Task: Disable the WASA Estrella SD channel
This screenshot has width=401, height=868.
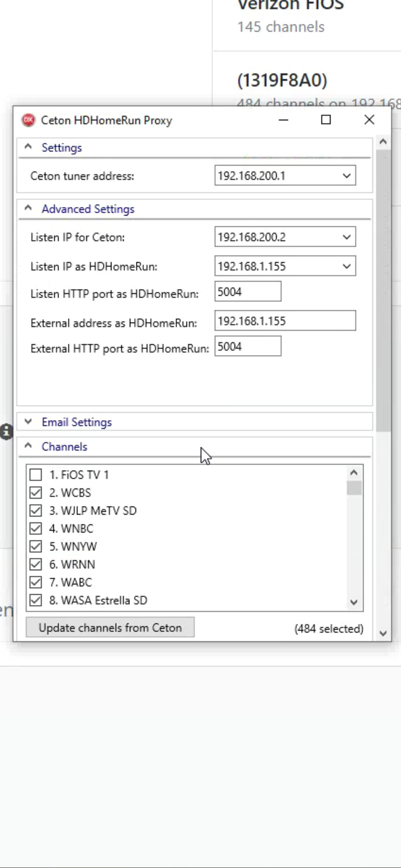Action: pos(36,600)
